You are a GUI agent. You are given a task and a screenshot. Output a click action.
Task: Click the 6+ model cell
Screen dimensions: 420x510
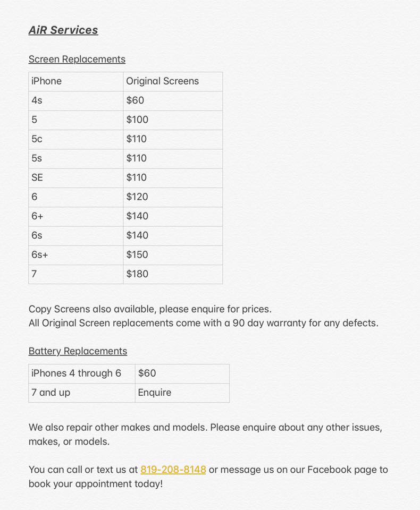(x=76, y=216)
